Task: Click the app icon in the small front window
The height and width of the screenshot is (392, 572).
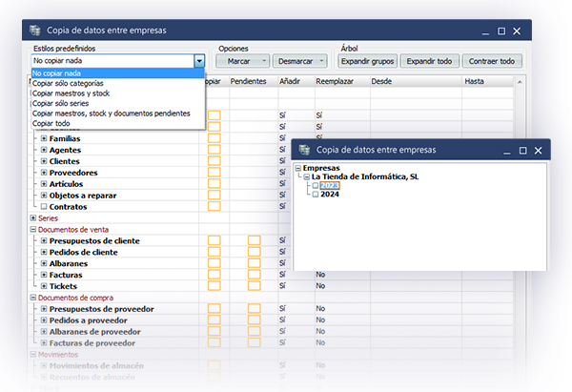Action: [303, 150]
